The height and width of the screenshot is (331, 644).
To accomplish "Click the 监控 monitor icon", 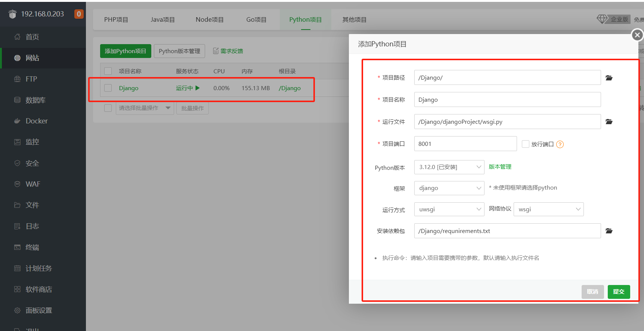I will pos(17,142).
